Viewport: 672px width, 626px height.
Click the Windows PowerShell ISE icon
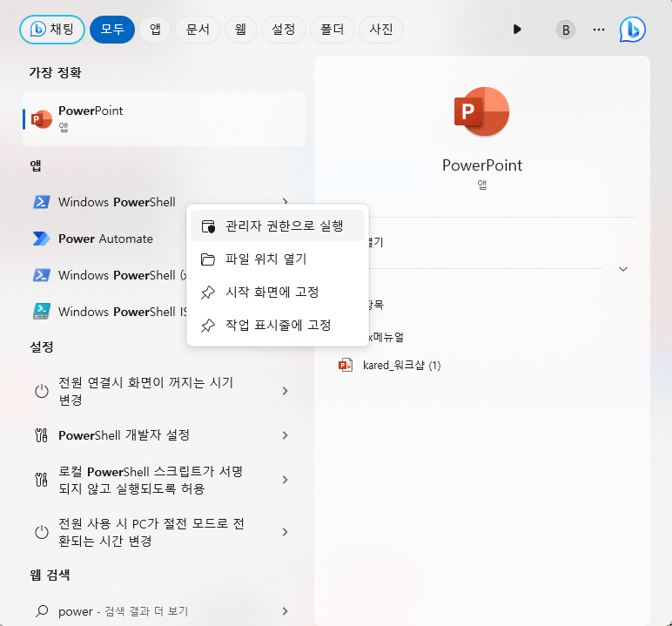42,312
